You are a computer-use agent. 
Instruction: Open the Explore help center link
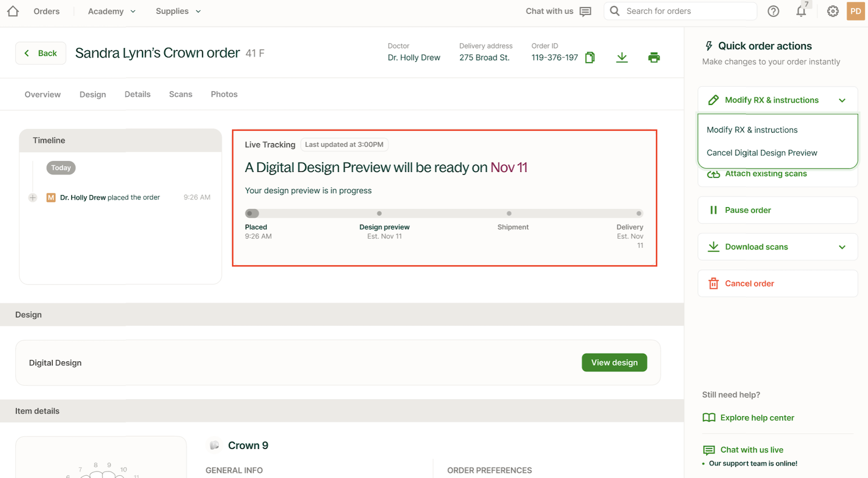click(x=757, y=418)
